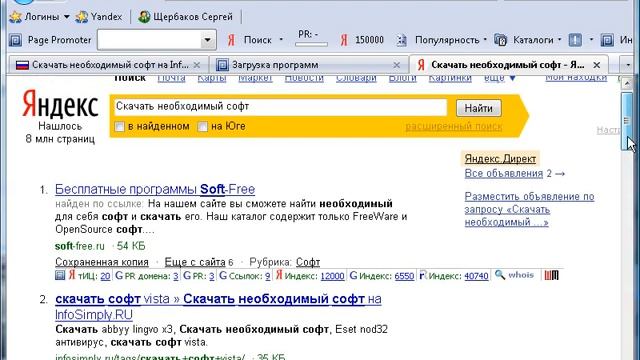Open the Разместить объявление по запросу link
Image resolution: width=640 pixels, height=360 pixels.
tap(529, 209)
